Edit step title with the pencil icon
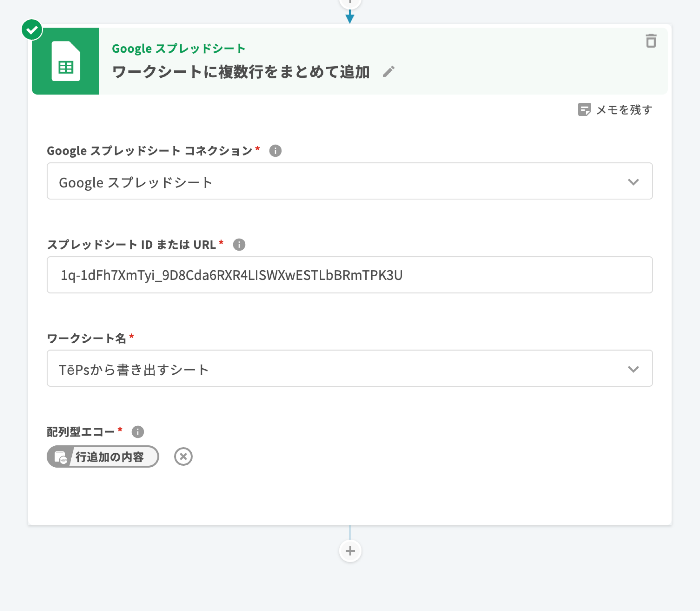 pos(389,72)
